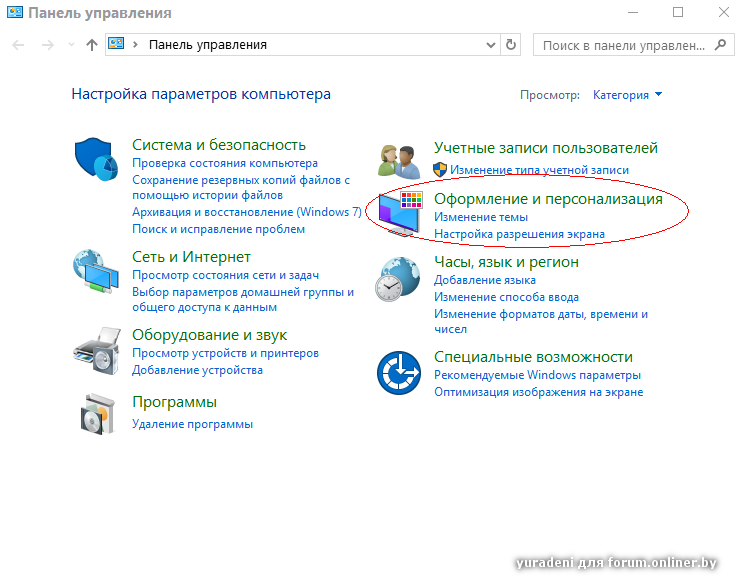The width and height of the screenshot is (739, 586).
Task: Open Архивация и восстановление (Windows 7)
Action: [247, 212]
